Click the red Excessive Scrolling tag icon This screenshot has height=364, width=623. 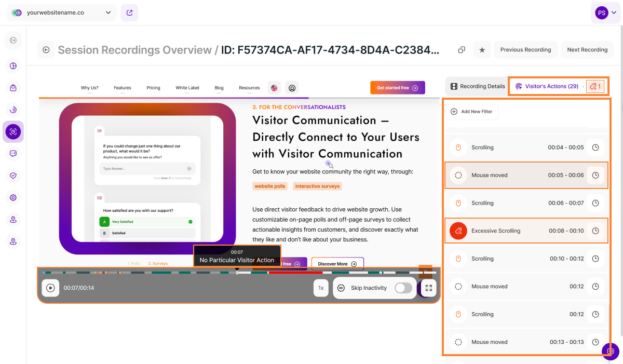coord(458,231)
